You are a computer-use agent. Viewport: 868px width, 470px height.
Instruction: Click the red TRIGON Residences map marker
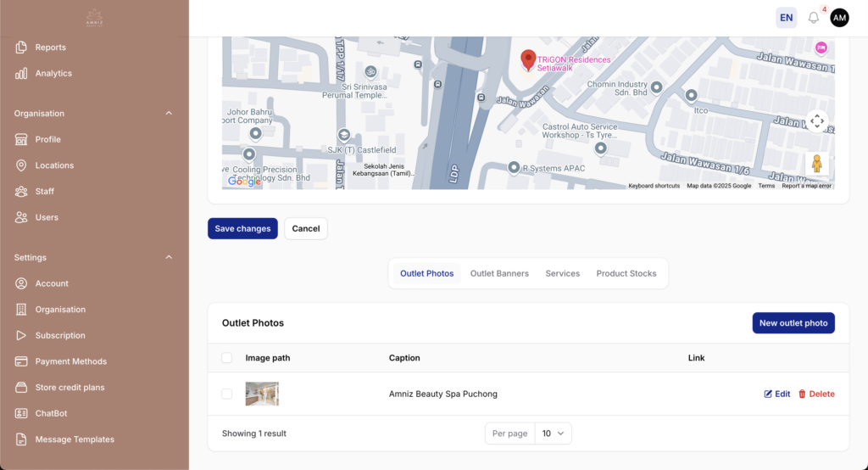point(528,59)
